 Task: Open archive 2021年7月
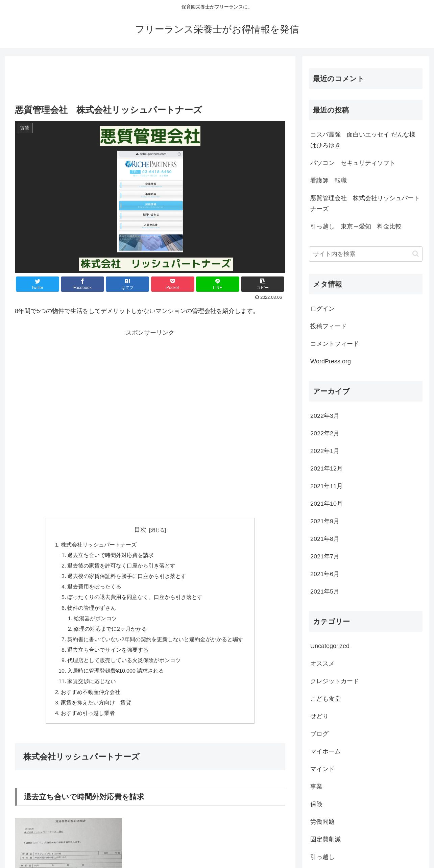pyautogui.click(x=324, y=556)
